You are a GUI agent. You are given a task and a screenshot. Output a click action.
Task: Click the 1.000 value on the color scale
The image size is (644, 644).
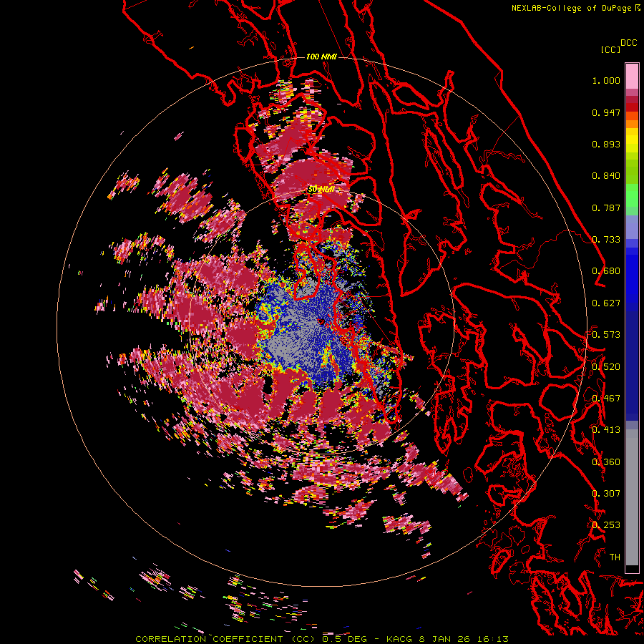point(606,80)
